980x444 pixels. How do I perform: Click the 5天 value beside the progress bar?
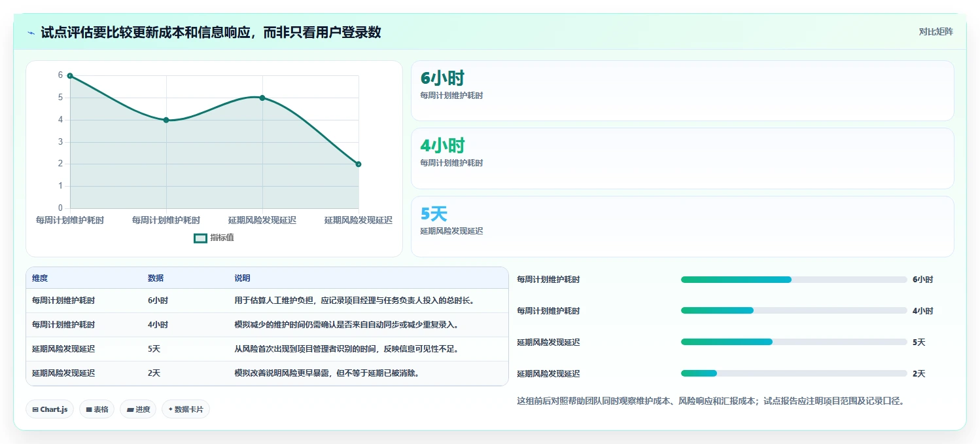click(919, 342)
